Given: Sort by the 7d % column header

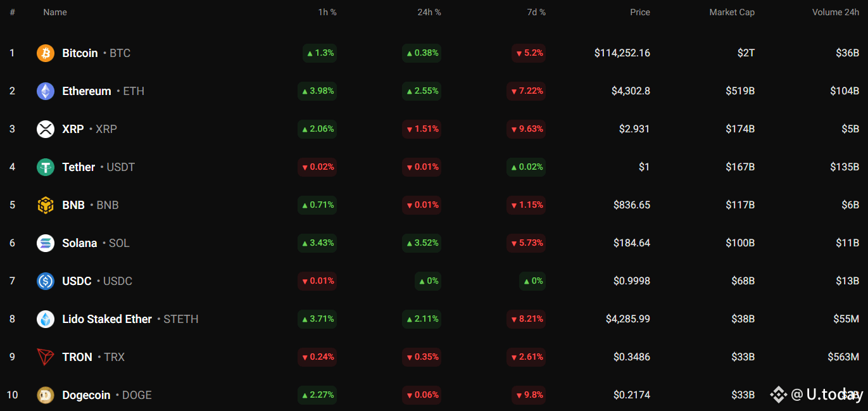Looking at the screenshot, I should 536,12.
